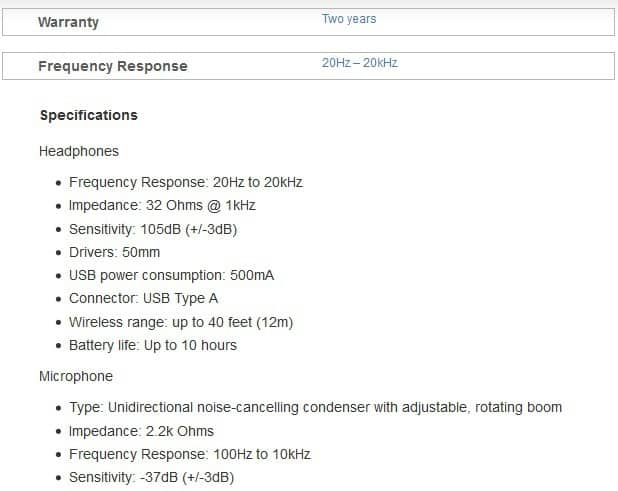Viewport: 618px width, 491px height.
Task: Click the Impedance 32 Ohms @ 1kHz line
Action: coord(162,206)
